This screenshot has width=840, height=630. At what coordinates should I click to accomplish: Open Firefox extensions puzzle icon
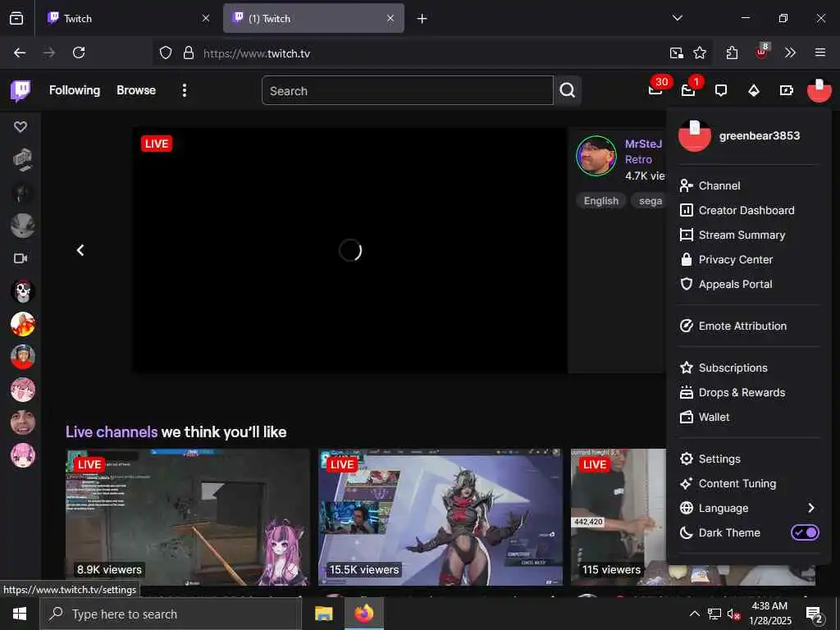tap(732, 52)
